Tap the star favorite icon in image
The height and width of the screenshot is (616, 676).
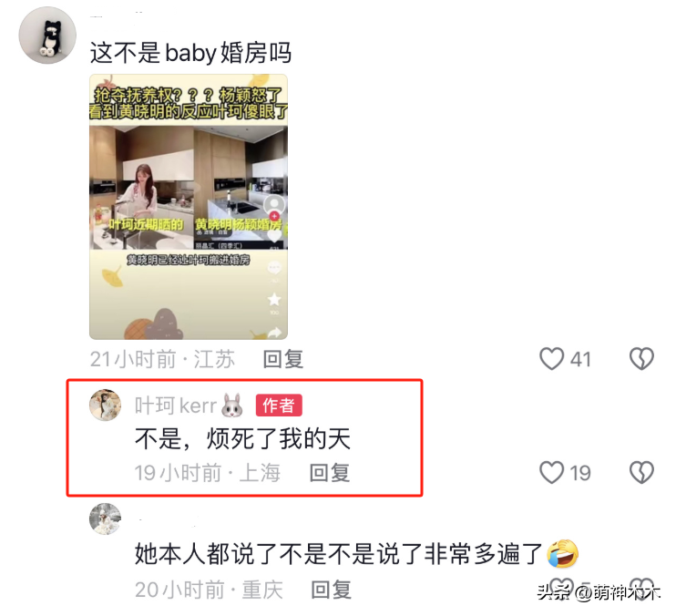pos(274,299)
